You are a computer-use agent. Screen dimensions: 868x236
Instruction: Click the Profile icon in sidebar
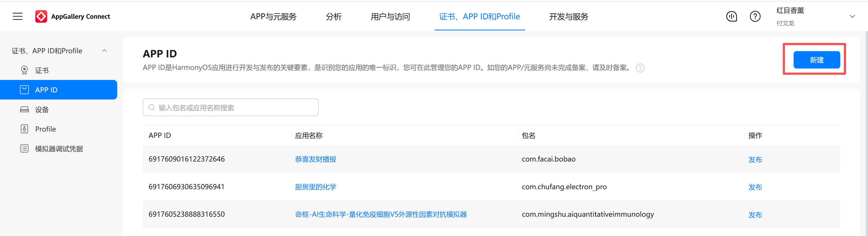pos(24,129)
